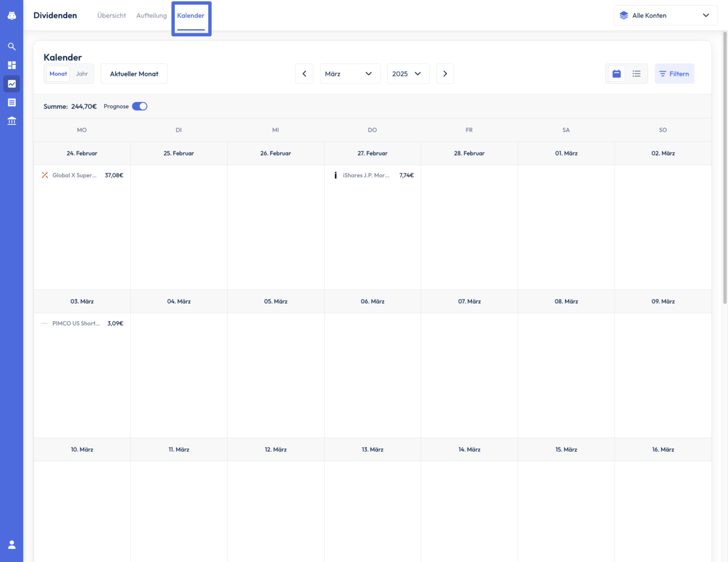Click the 09. März day header
Viewport: 728px width, 562px height.
tap(663, 301)
